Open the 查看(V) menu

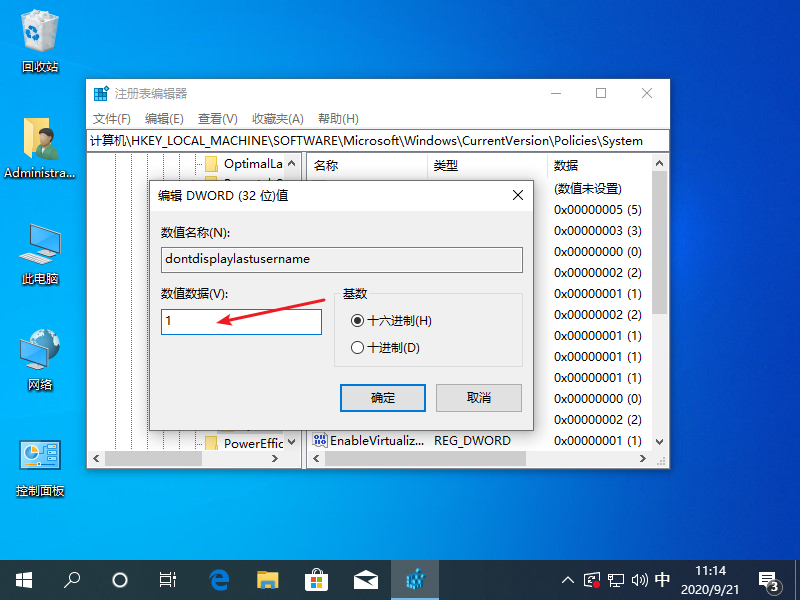click(216, 118)
